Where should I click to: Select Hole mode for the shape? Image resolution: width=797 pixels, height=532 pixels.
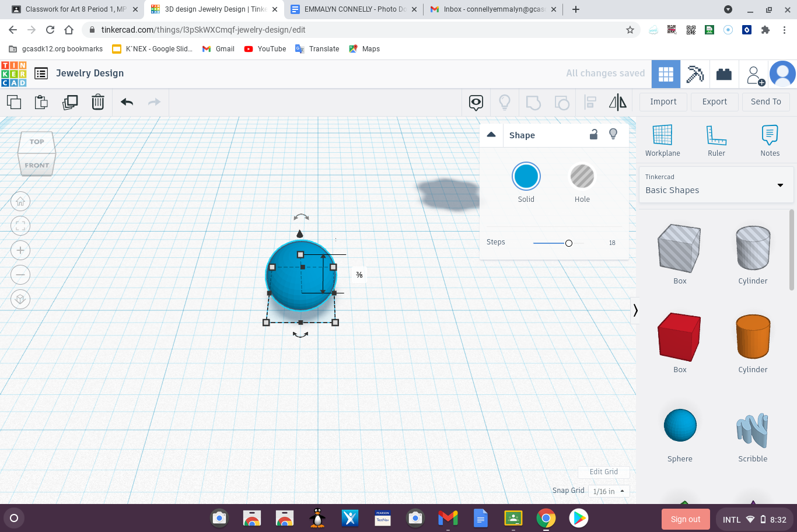coord(582,176)
